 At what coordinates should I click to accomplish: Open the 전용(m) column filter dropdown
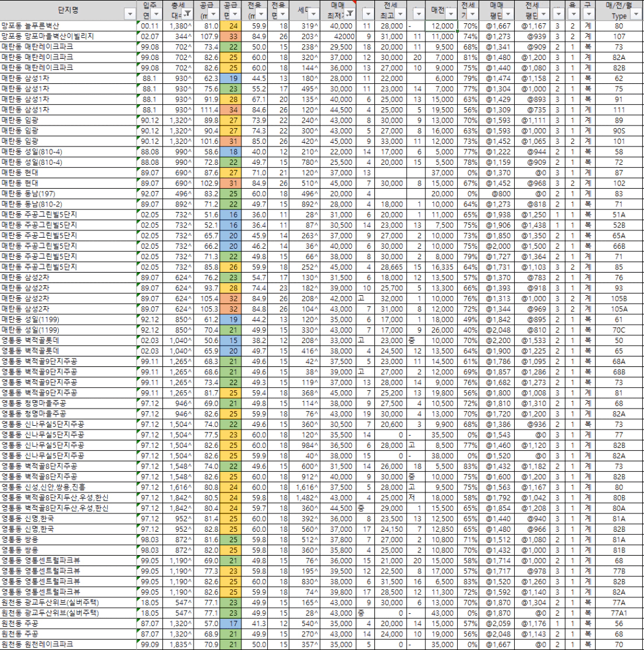[x=261, y=14]
